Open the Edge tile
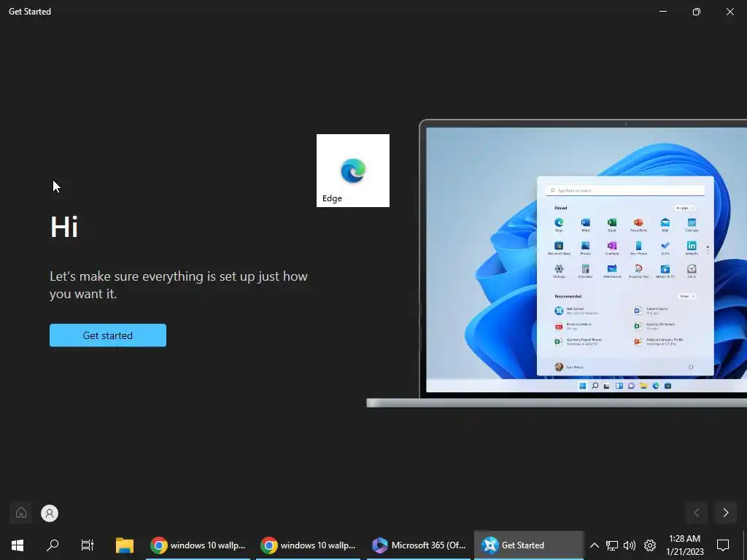 click(353, 171)
